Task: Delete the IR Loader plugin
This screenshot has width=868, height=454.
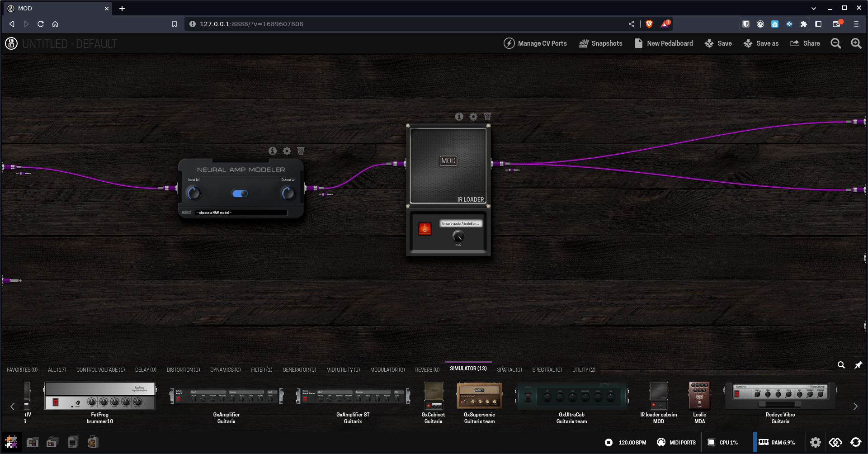Action: (x=487, y=117)
